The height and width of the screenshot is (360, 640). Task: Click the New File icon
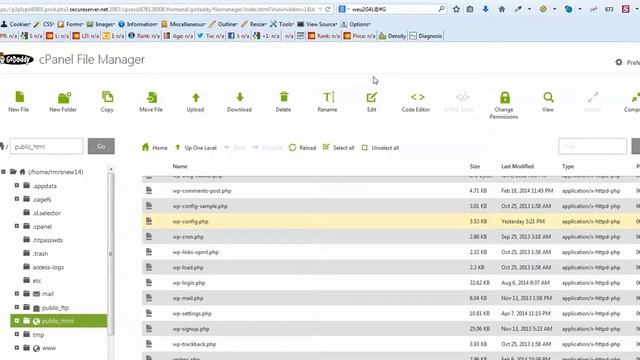(x=19, y=97)
